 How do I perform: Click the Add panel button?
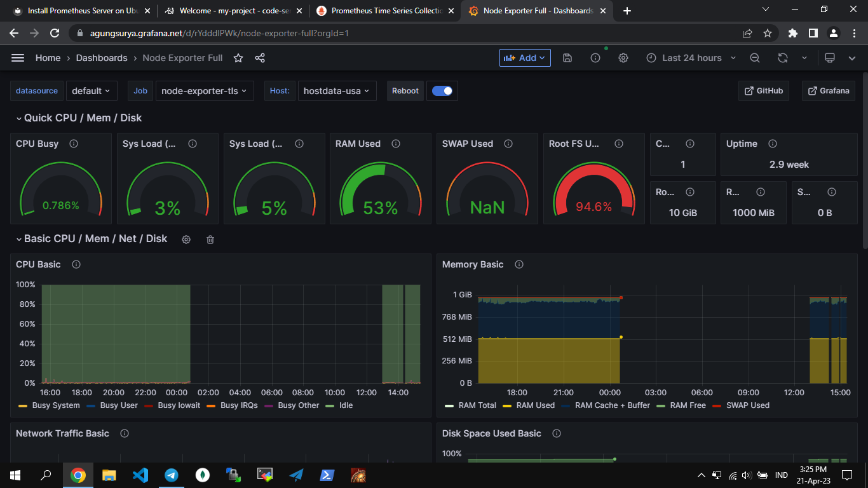[524, 58]
